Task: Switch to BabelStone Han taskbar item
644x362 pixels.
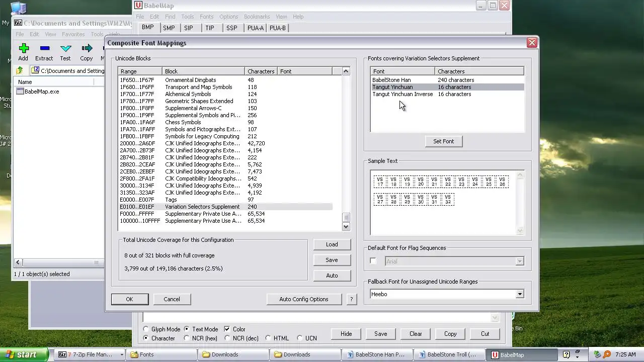Action: pyautogui.click(x=377, y=354)
